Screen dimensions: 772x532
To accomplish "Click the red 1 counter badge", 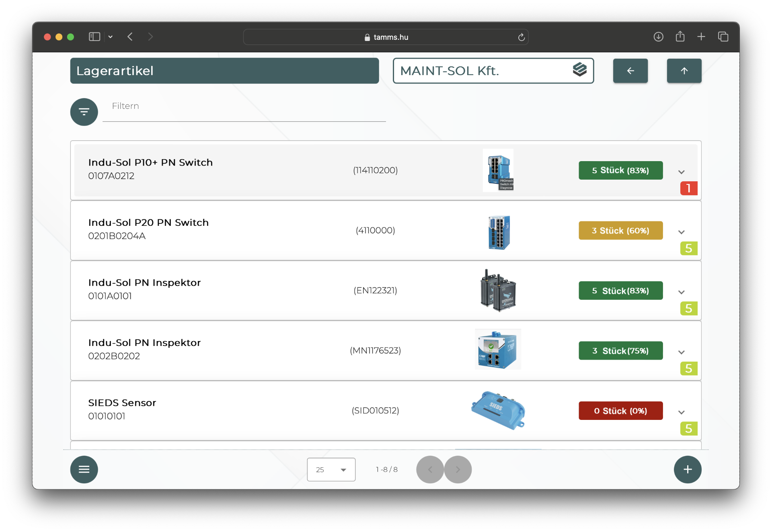I will coord(688,188).
